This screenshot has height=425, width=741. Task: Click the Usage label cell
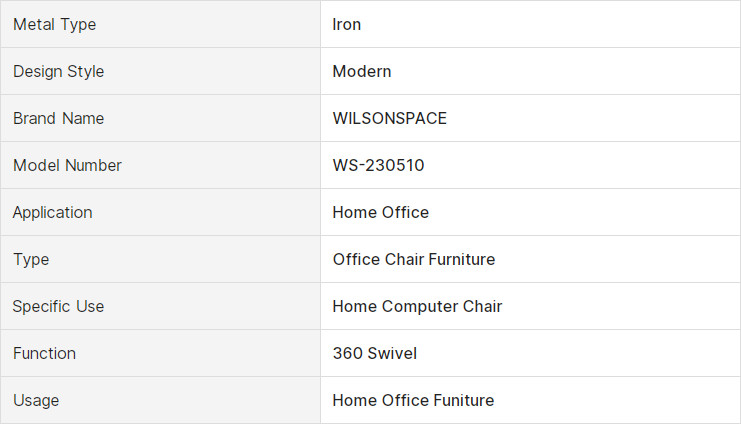[160, 400]
